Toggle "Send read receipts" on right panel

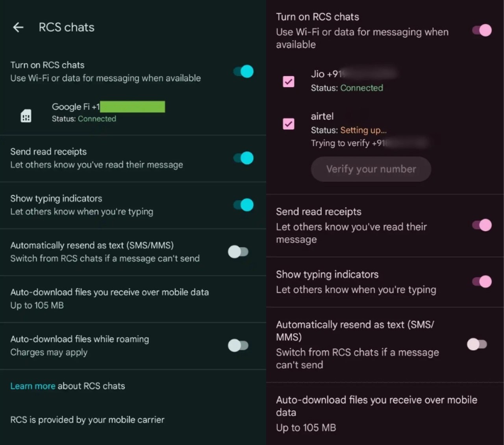482,225
